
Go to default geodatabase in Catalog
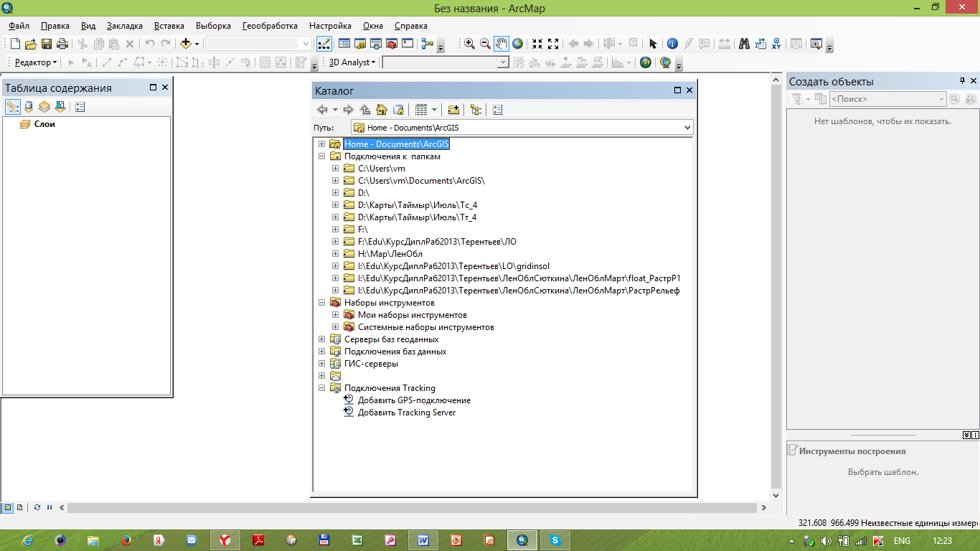(398, 110)
